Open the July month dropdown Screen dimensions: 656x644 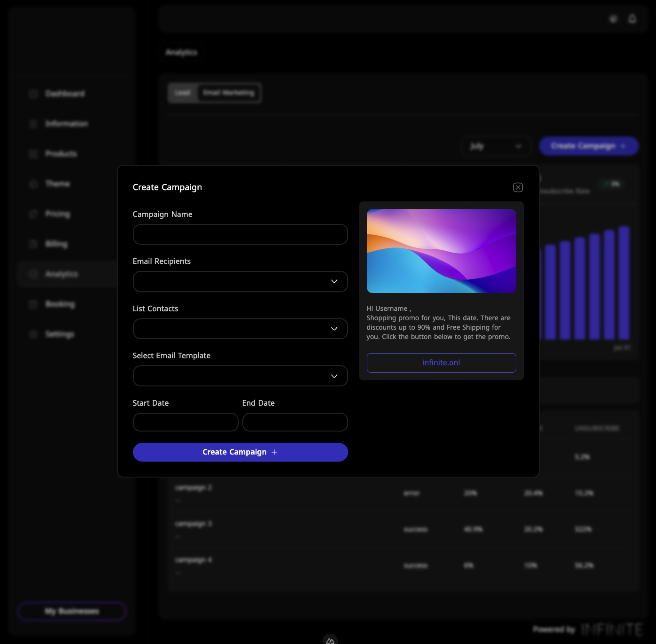pyautogui.click(x=495, y=146)
